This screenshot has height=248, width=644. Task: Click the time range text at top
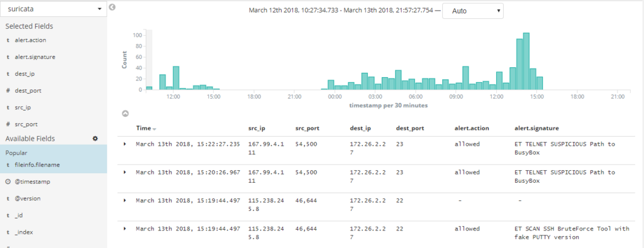341,11
